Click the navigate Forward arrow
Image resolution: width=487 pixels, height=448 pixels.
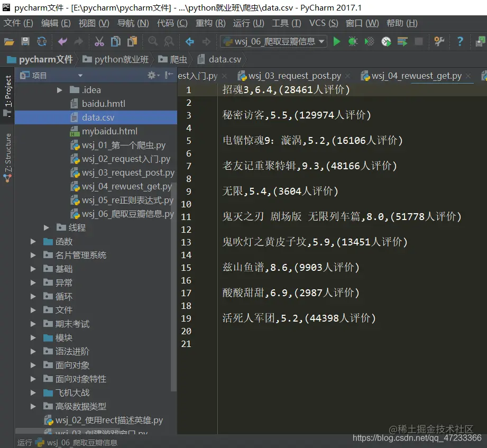(x=206, y=41)
